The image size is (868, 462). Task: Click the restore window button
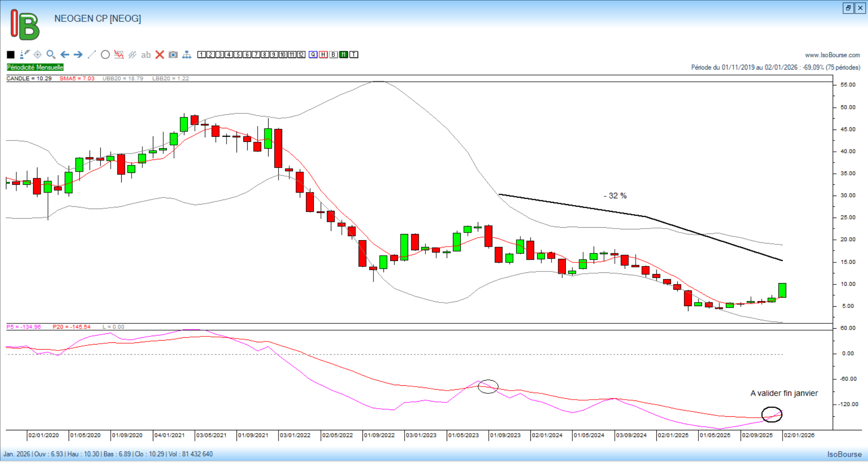pyautogui.click(x=848, y=8)
